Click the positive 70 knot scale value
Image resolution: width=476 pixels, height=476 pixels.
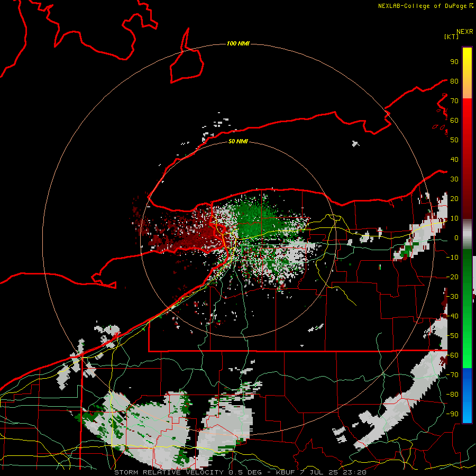coord(454,101)
